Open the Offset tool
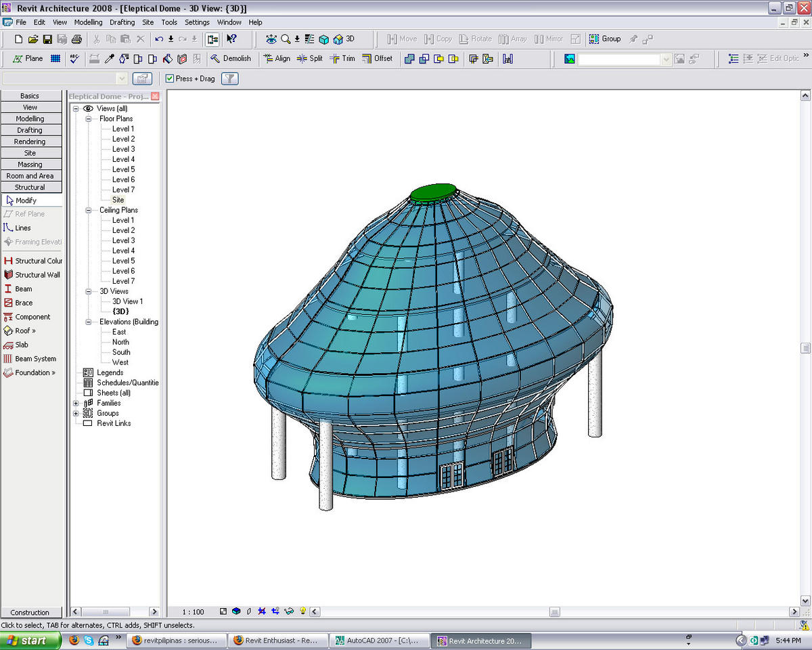 378,59
